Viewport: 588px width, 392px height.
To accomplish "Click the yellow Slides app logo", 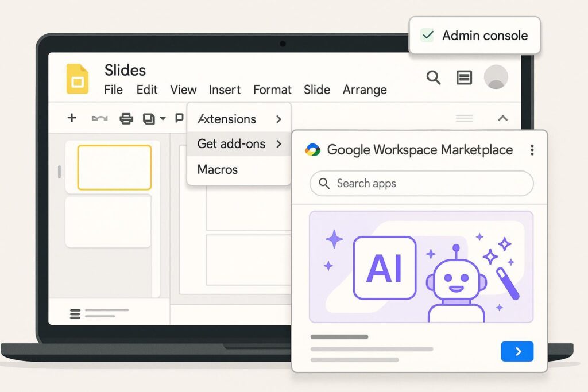I will click(78, 79).
